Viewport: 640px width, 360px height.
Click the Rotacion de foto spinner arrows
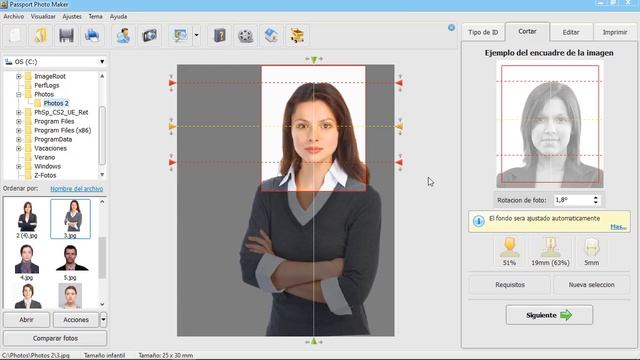click(x=596, y=200)
